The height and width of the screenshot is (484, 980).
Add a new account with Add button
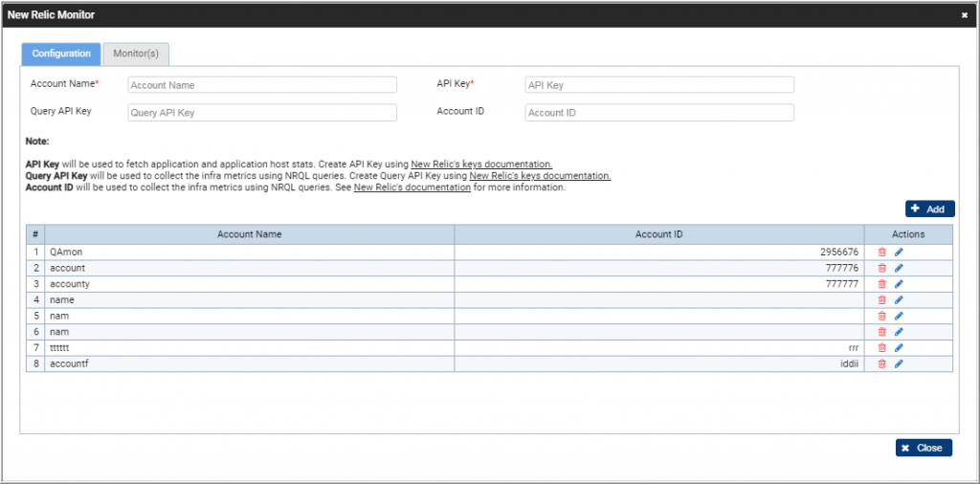(x=929, y=209)
